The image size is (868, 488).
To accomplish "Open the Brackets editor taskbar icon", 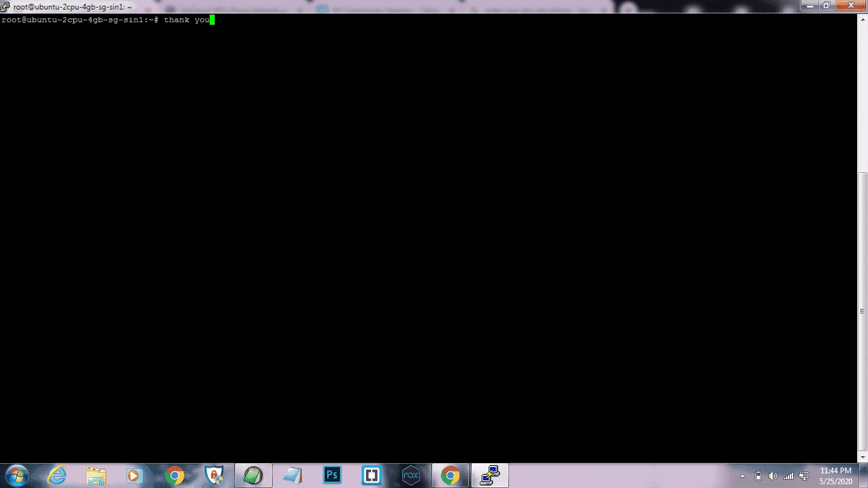I will pyautogui.click(x=372, y=475).
